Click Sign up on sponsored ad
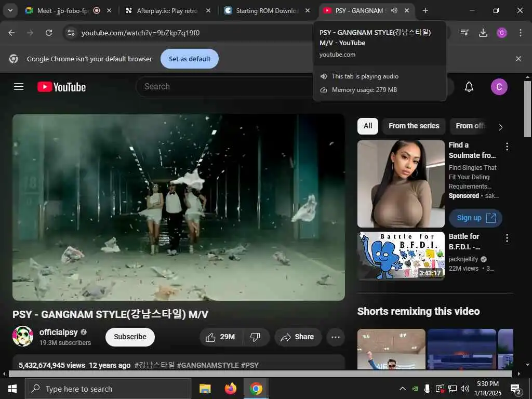 [476, 218]
